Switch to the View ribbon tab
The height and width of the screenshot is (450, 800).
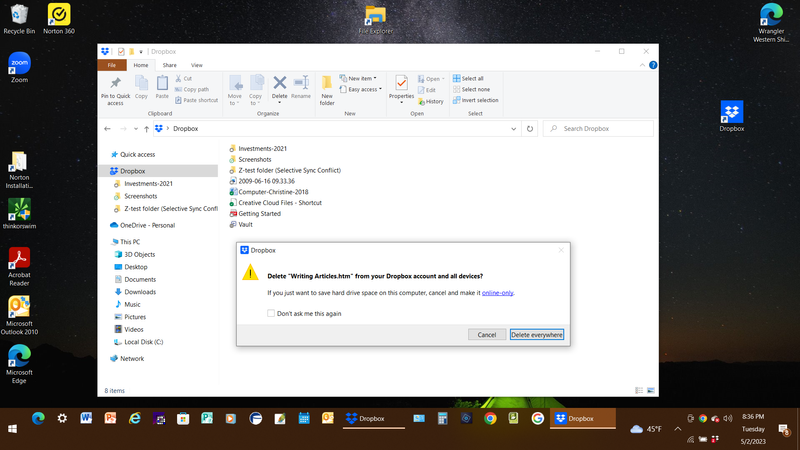[x=196, y=65]
